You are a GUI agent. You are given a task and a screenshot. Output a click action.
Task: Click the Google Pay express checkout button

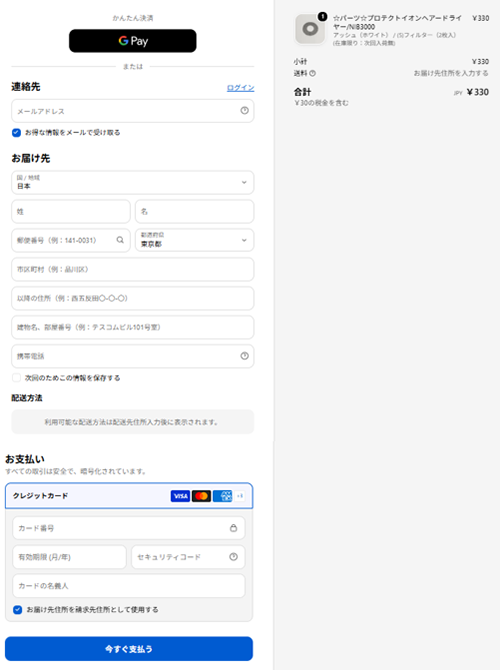pos(133,41)
